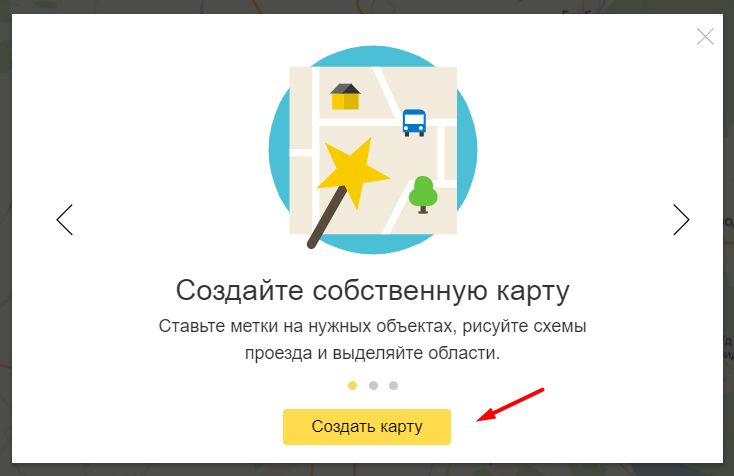Image resolution: width=734 pixels, height=476 pixels.
Task: Click the yellow star on magic wand
Action: click(x=352, y=172)
